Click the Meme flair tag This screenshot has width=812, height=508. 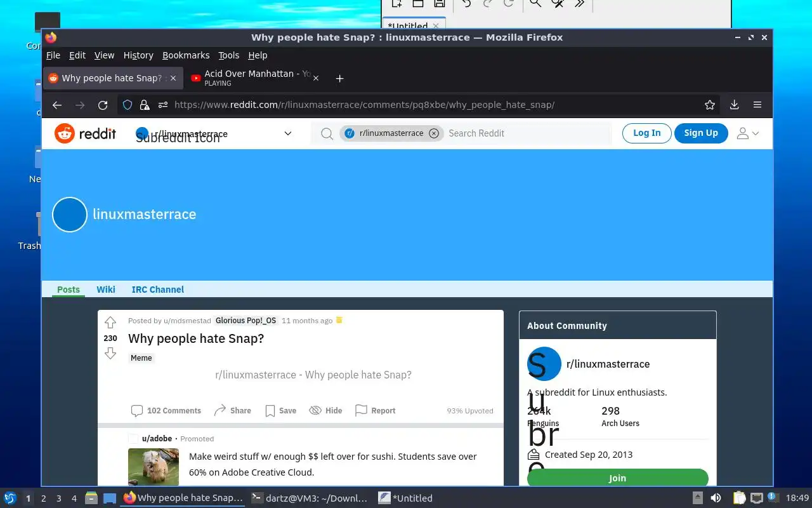[x=141, y=358]
